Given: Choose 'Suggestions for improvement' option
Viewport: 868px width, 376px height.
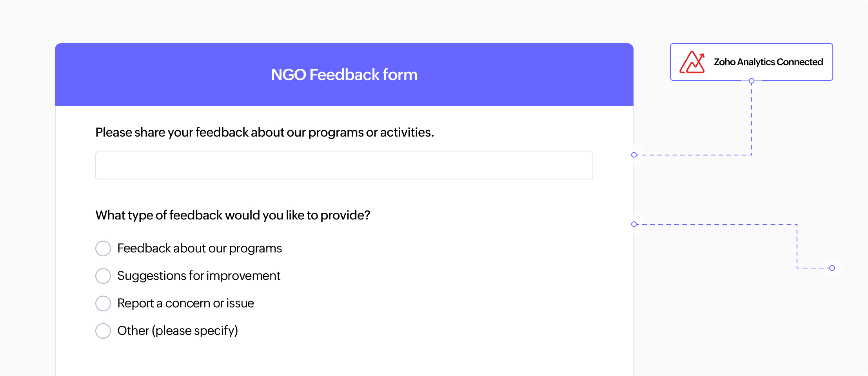Looking at the screenshot, I should (x=103, y=276).
